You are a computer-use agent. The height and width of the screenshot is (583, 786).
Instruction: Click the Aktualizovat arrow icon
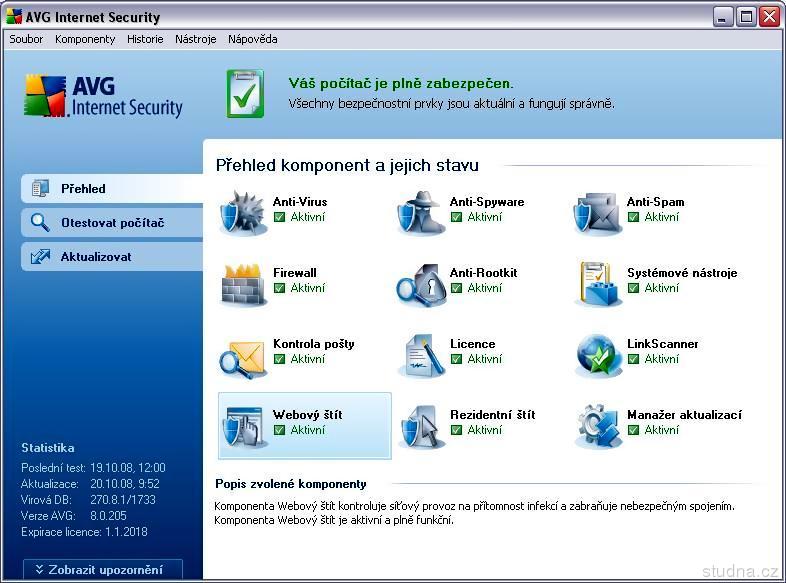coord(40,257)
